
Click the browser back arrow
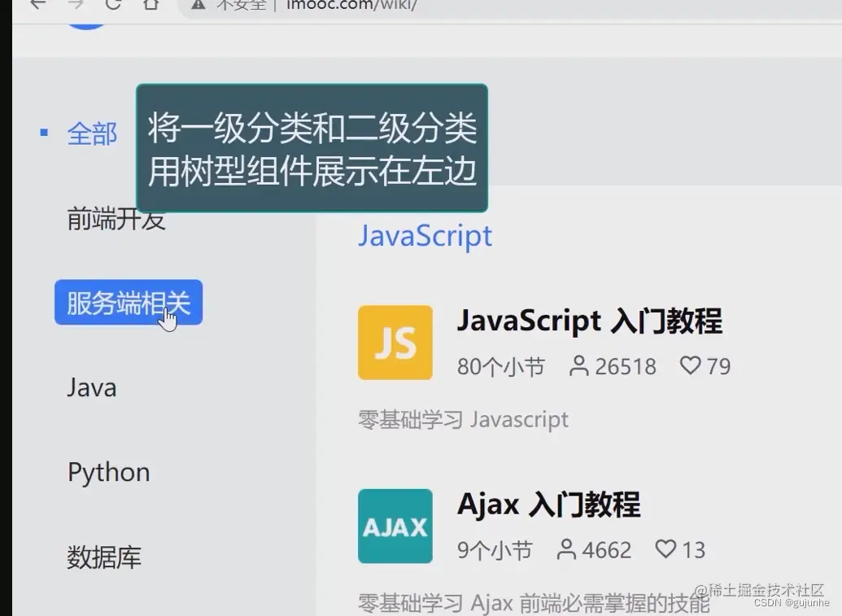pyautogui.click(x=37, y=4)
